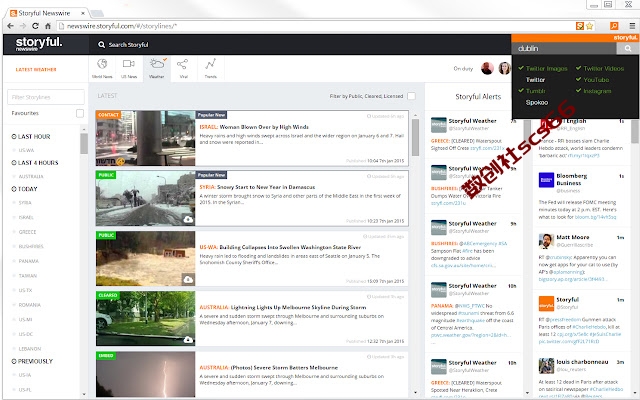Select BUSHFIRES storyline in sidebar

coord(31,247)
